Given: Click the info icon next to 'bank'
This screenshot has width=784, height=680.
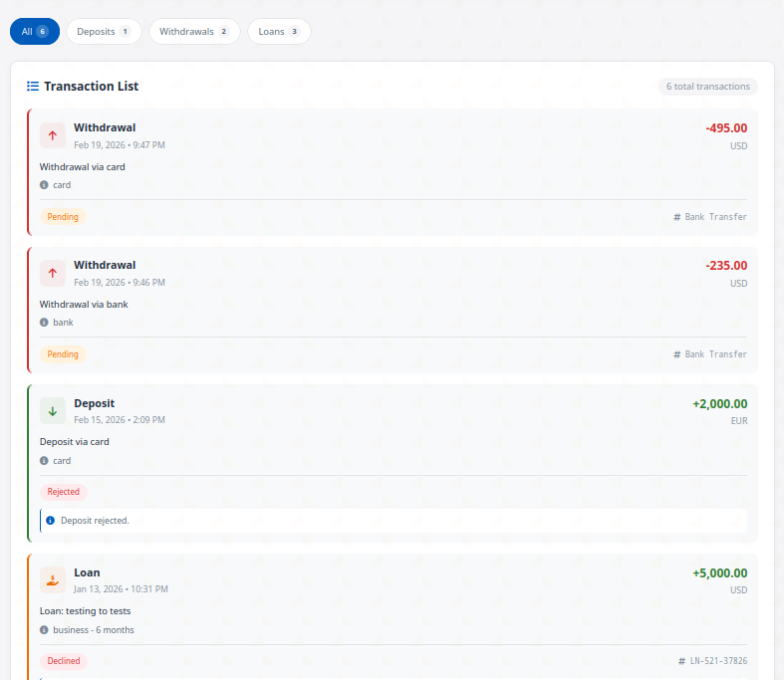Looking at the screenshot, I should pyautogui.click(x=44, y=323).
